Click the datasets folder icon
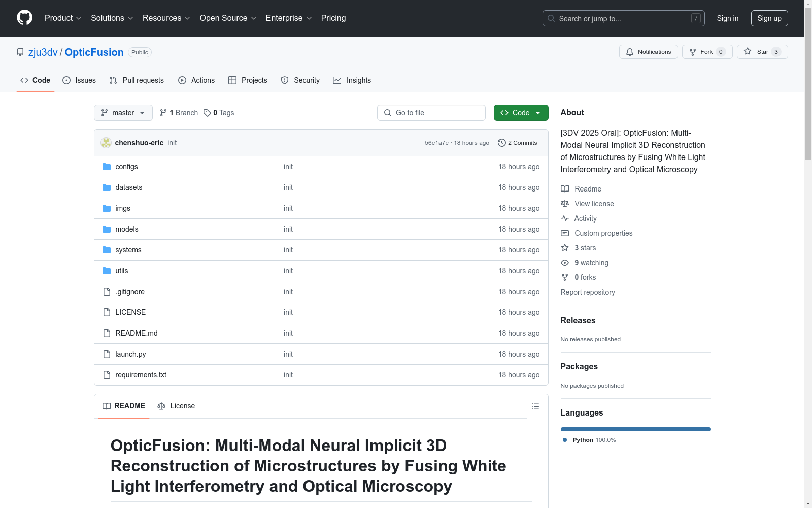This screenshot has width=812, height=508. [x=107, y=187]
